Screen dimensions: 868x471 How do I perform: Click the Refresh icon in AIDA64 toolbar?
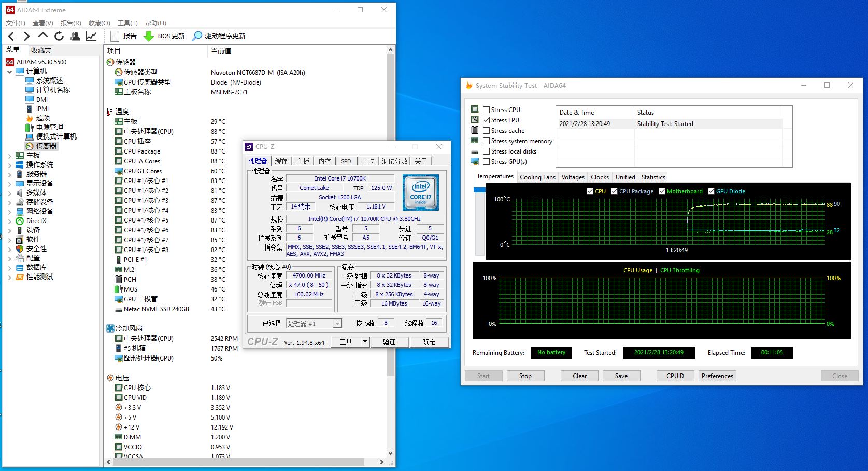pos(59,36)
